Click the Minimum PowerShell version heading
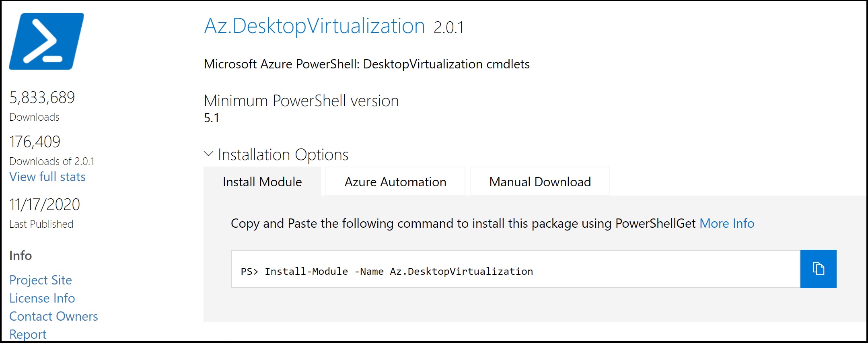 pos(301,101)
